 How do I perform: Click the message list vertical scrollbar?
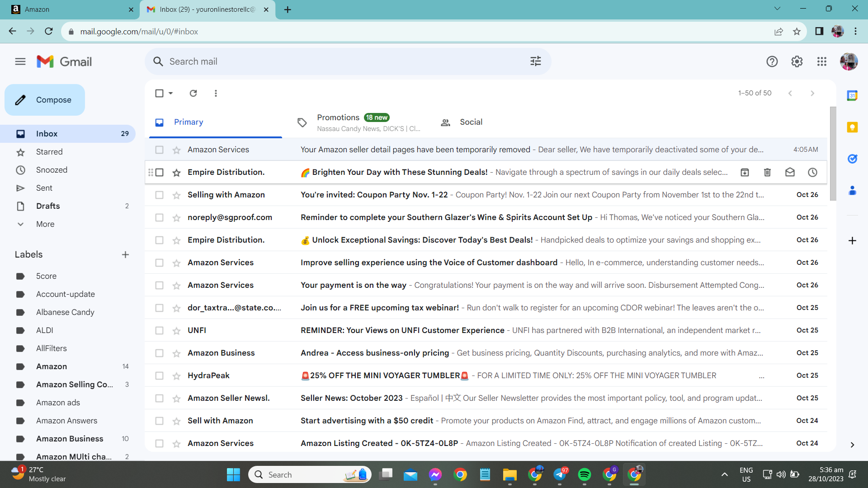tap(833, 154)
